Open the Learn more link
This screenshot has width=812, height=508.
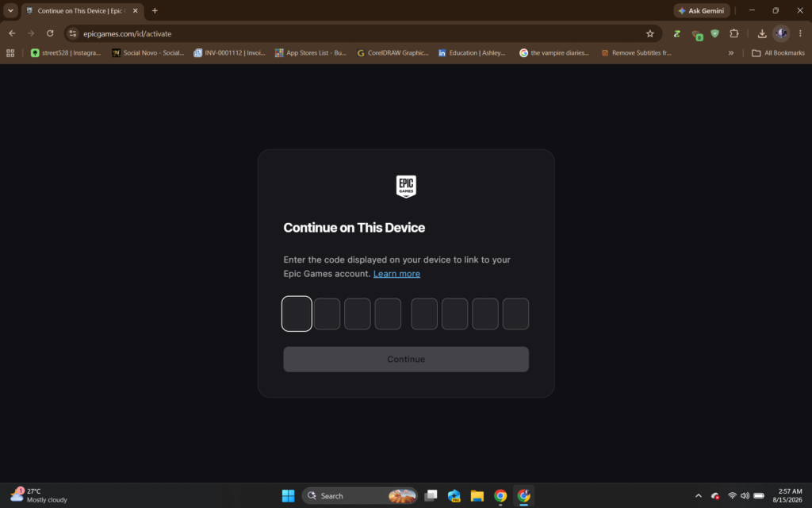click(x=396, y=274)
